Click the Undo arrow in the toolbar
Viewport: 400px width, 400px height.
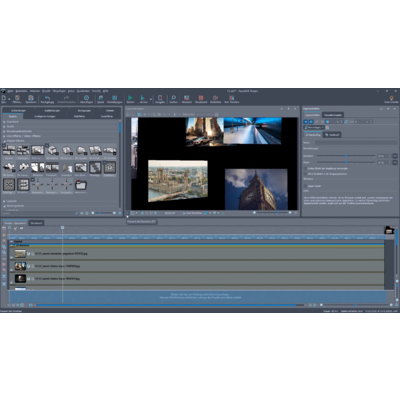pyautogui.click(x=47, y=98)
